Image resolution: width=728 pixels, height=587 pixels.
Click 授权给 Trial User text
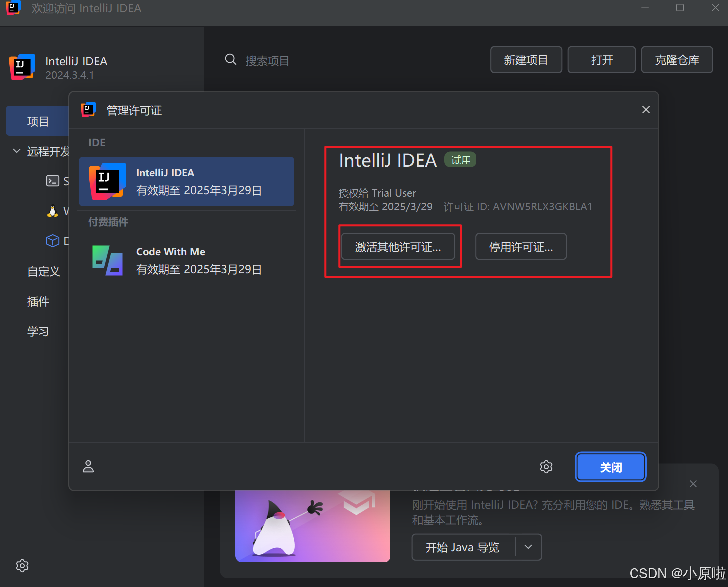pyautogui.click(x=377, y=193)
